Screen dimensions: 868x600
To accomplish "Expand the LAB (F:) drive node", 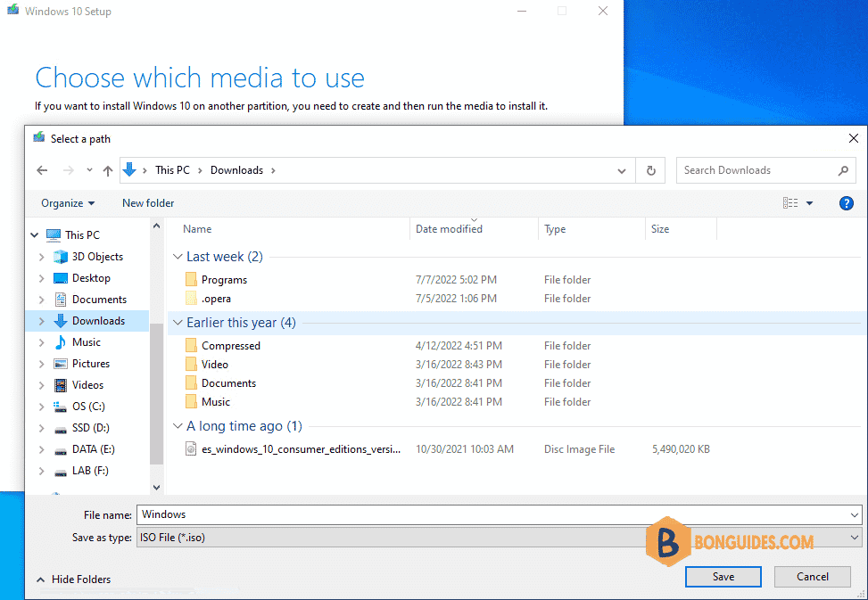I will point(42,471).
